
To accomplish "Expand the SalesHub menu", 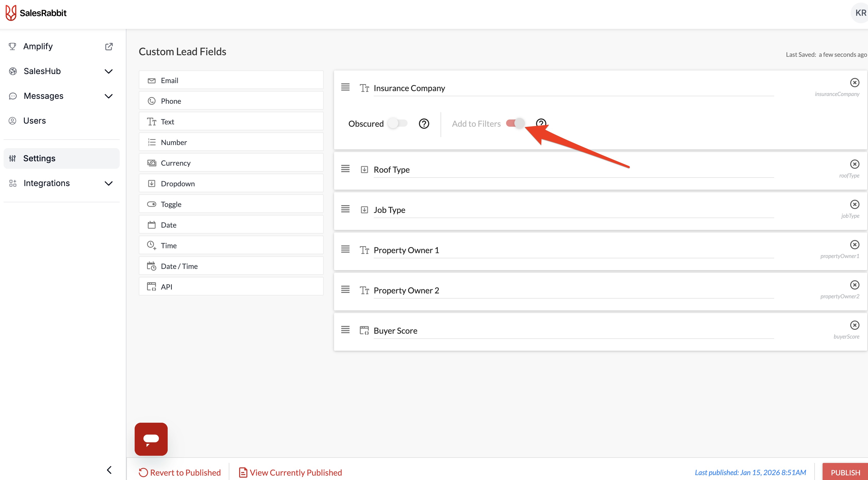I will [109, 71].
